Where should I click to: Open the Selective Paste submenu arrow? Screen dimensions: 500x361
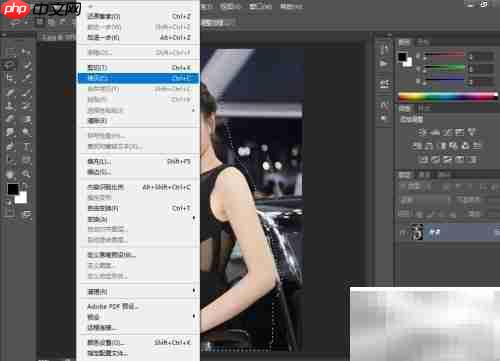point(194,110)
